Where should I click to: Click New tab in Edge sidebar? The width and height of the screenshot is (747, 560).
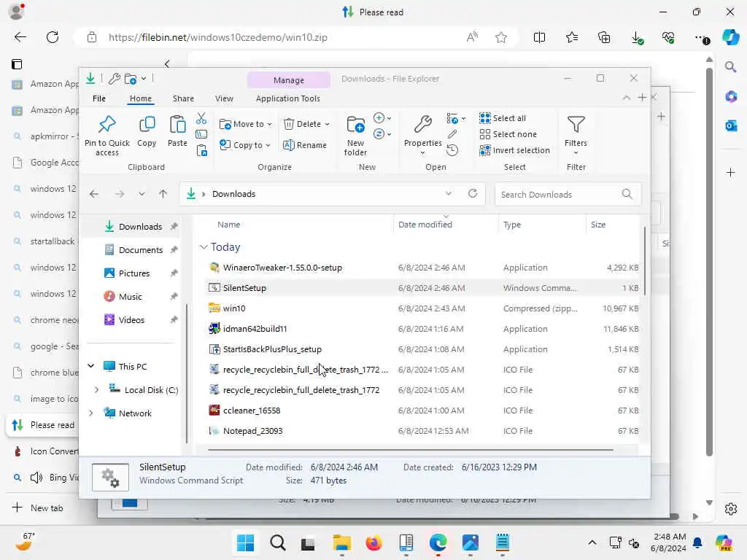46,508
